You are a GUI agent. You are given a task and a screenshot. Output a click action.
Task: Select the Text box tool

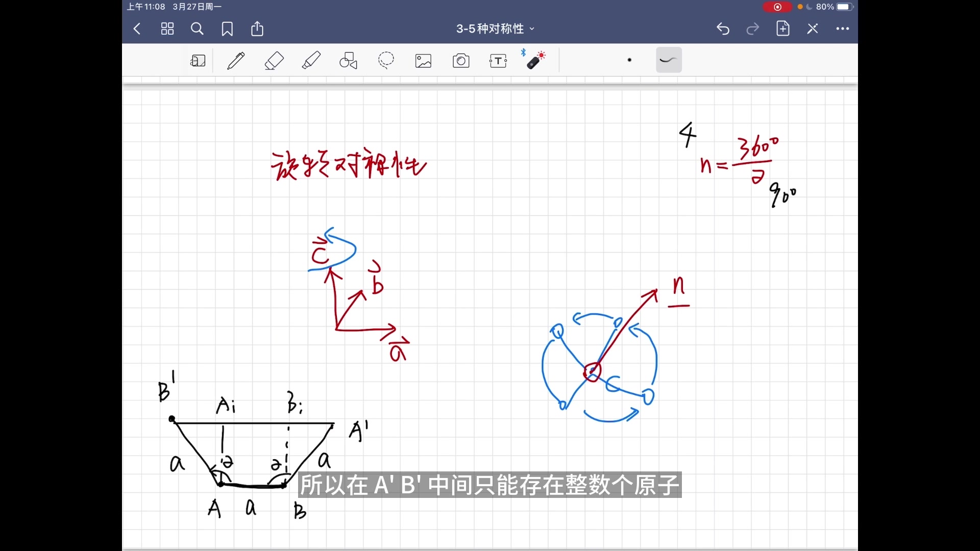coord(498,61)
